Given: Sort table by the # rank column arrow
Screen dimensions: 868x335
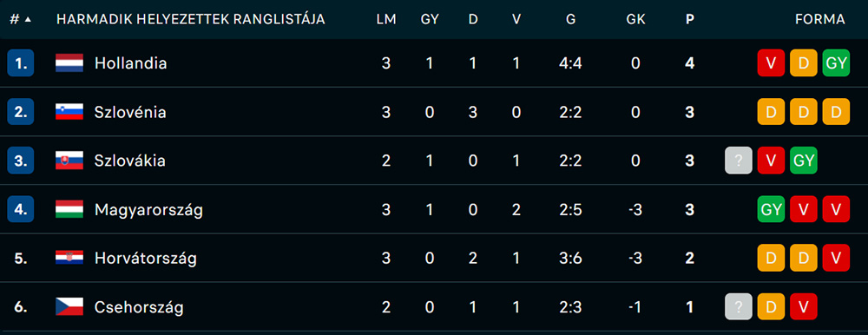Looking at the screenshot, I should click(28, 19).
